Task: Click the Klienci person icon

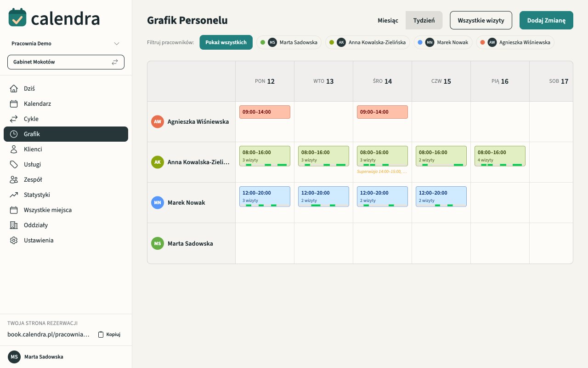Action: tap(14, 149)
